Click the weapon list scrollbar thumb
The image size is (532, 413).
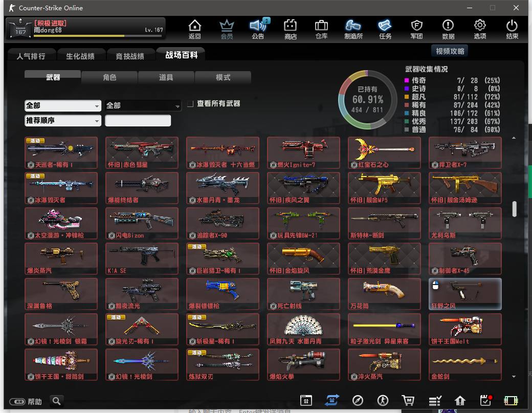[x=515, y=209]
